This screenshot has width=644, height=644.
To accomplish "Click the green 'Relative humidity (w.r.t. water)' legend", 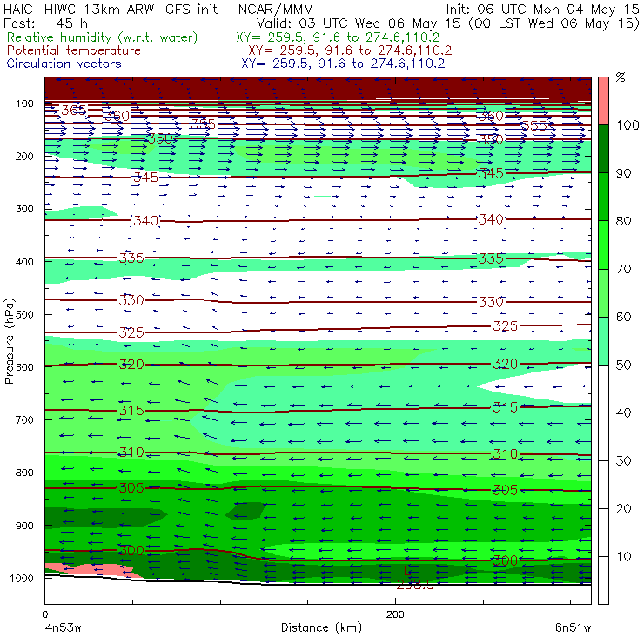I will (103, 37).
